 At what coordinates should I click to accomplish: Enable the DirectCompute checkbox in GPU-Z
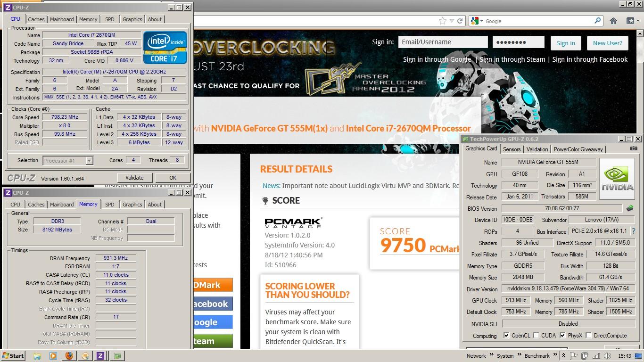point(588,336)
